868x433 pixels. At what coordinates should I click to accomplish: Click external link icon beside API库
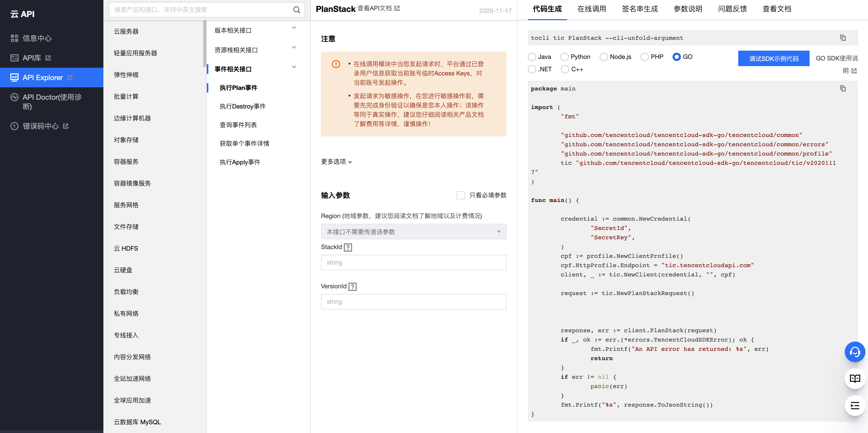click(x=48, y=58)
